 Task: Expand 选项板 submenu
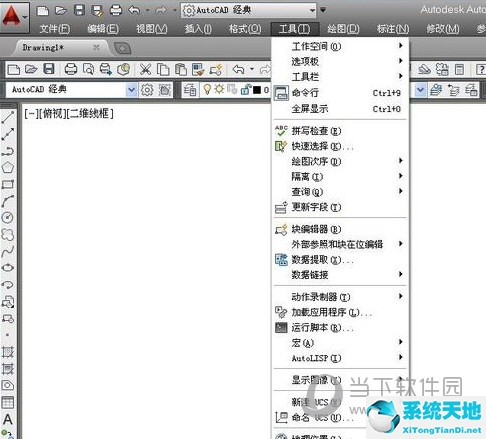pyautogui.click(x=340, y=61)
